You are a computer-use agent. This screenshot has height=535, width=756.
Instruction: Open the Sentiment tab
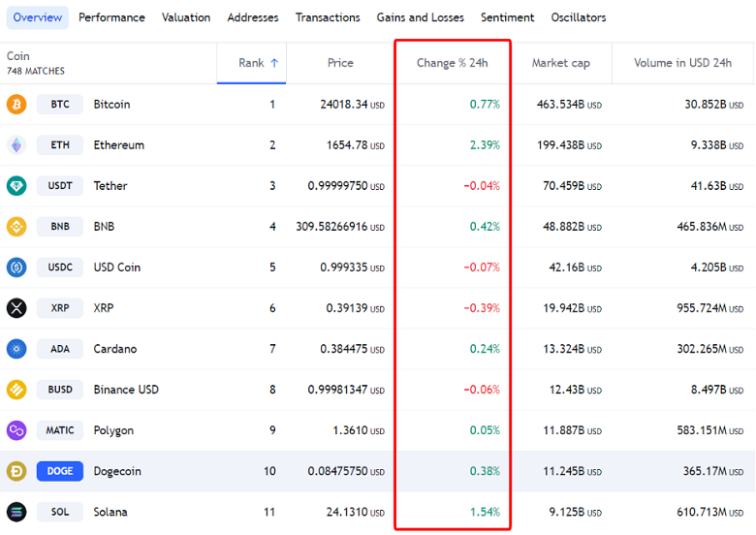point(507,17)
